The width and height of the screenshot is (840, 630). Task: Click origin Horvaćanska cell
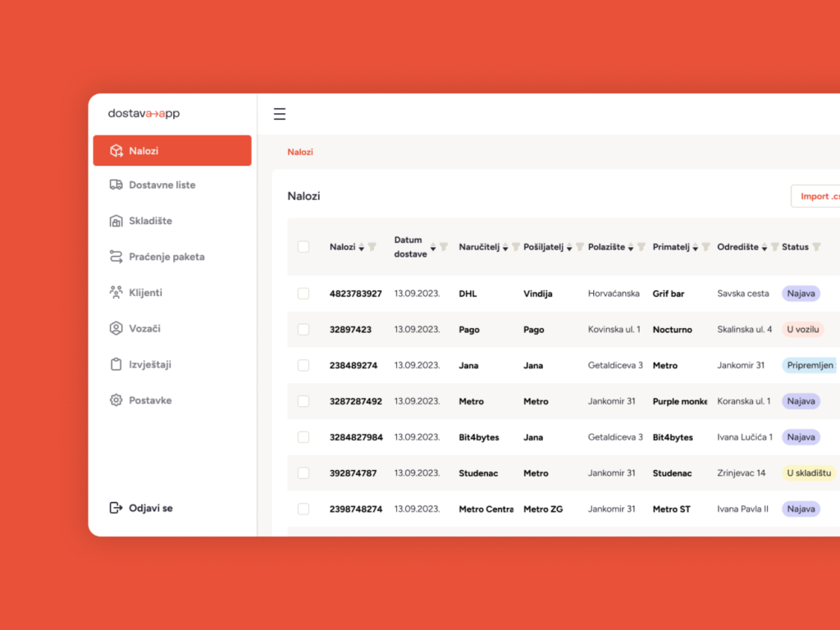pyautogui.click(x=614, y=294)
